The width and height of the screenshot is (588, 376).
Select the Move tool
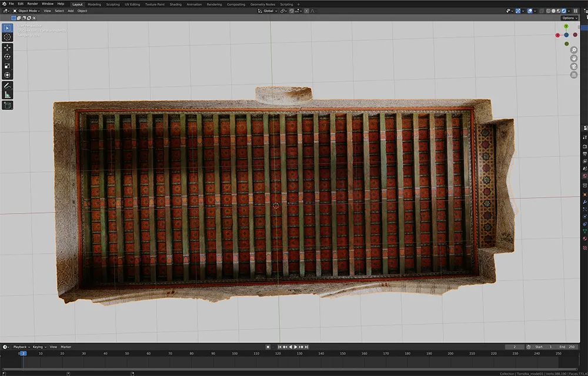click(x=8, y=47)
